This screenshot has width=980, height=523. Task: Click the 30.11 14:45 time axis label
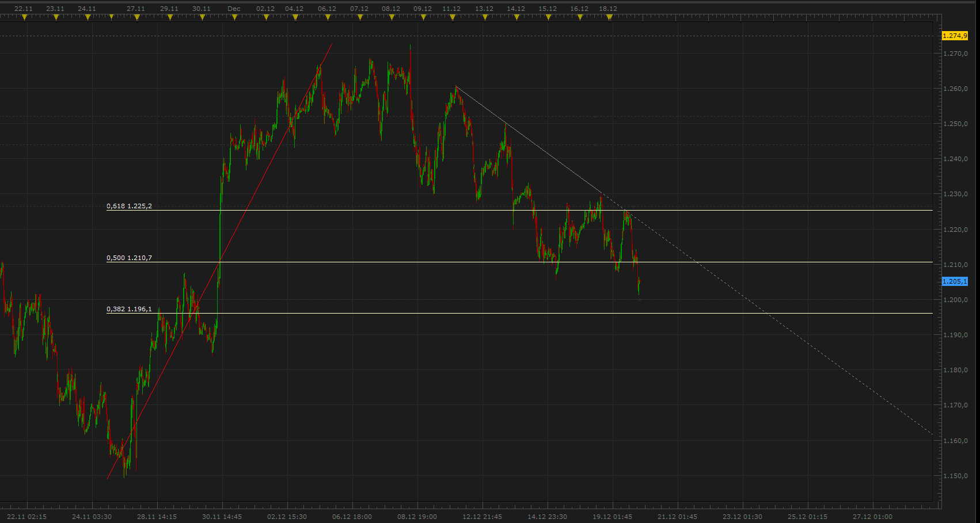[x=222, y=517]
